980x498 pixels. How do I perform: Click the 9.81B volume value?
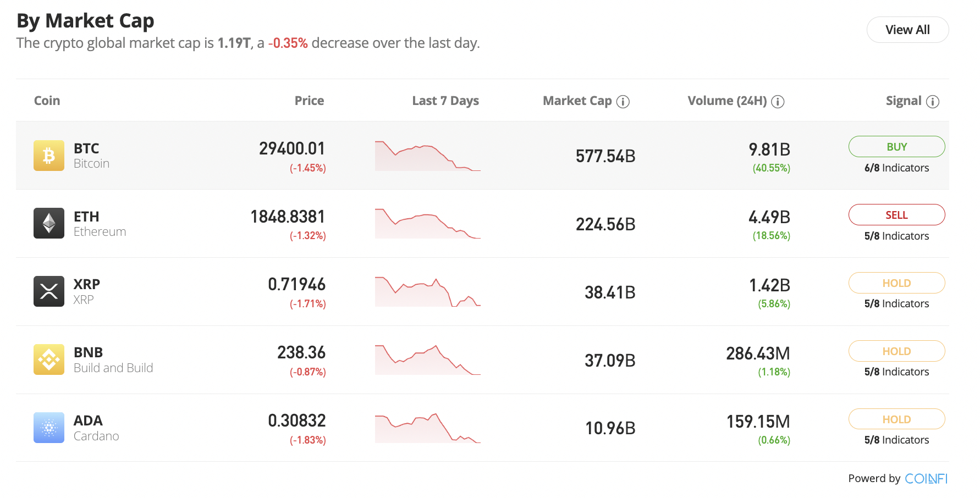[x=769, y=150]
